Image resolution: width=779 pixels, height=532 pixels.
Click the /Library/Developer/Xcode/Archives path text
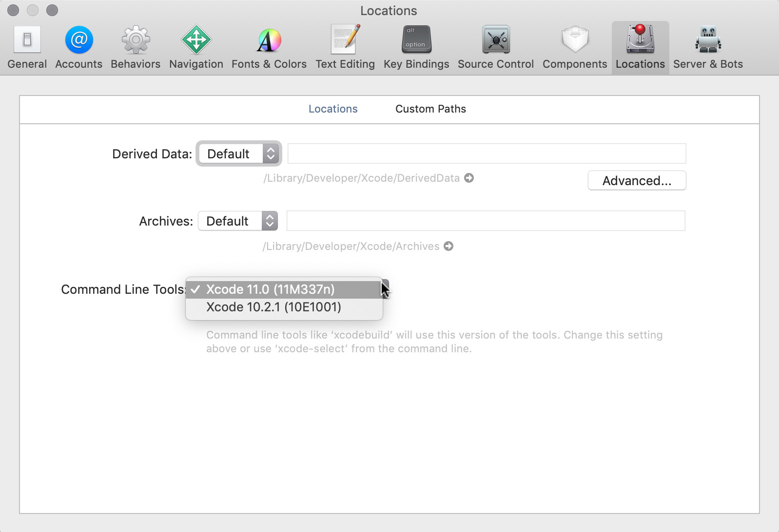[x=351, y=246]
